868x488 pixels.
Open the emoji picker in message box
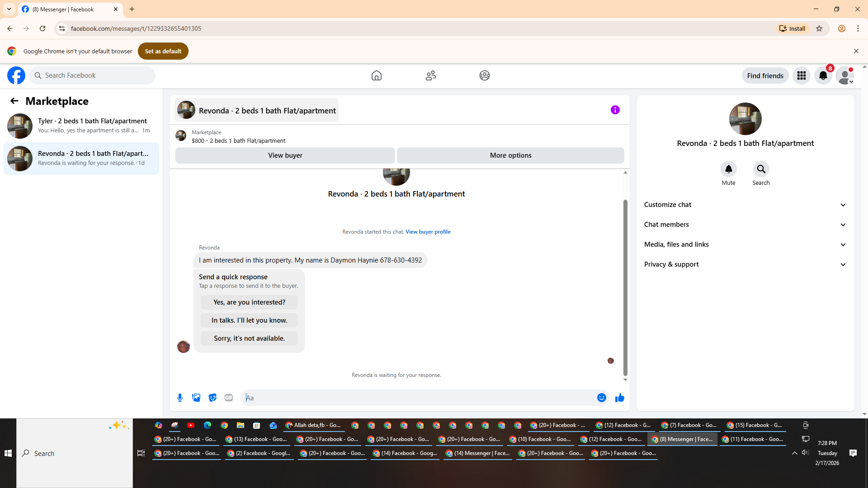(x=601, y=398)
